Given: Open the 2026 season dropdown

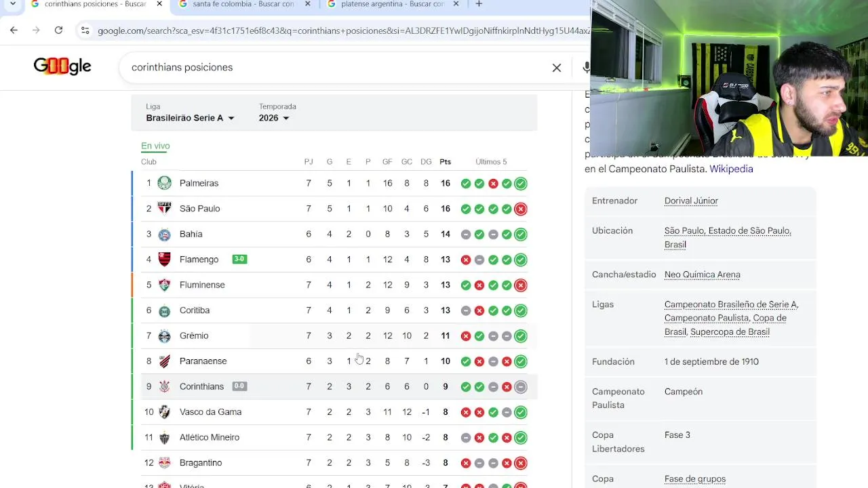Looking at the screenshot, I should (x=274, y=118).
